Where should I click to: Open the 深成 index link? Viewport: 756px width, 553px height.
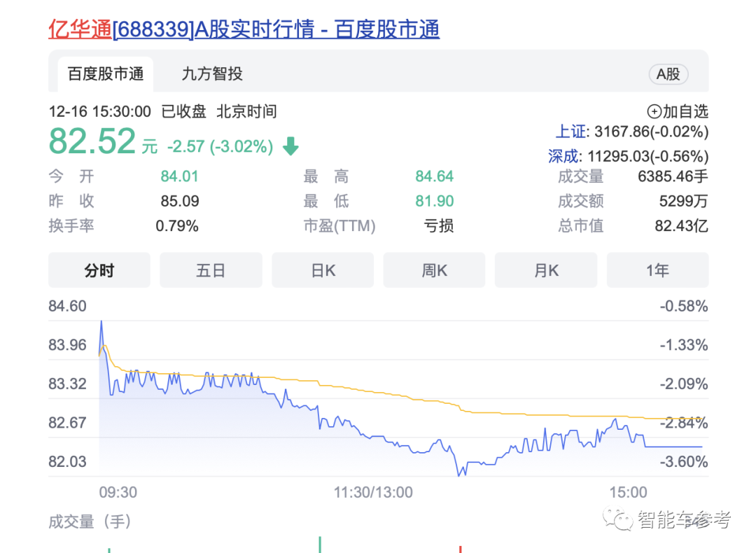pyautogui.click(x=563, y=156)
